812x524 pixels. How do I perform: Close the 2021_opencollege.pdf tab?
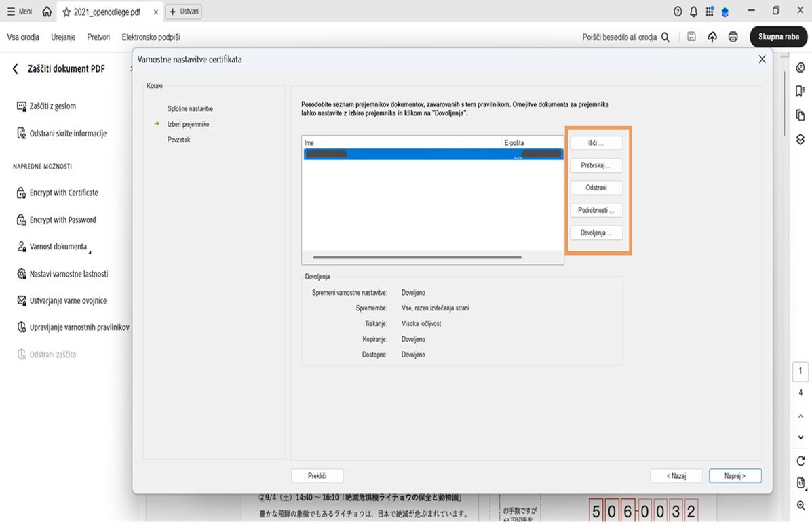155,12
